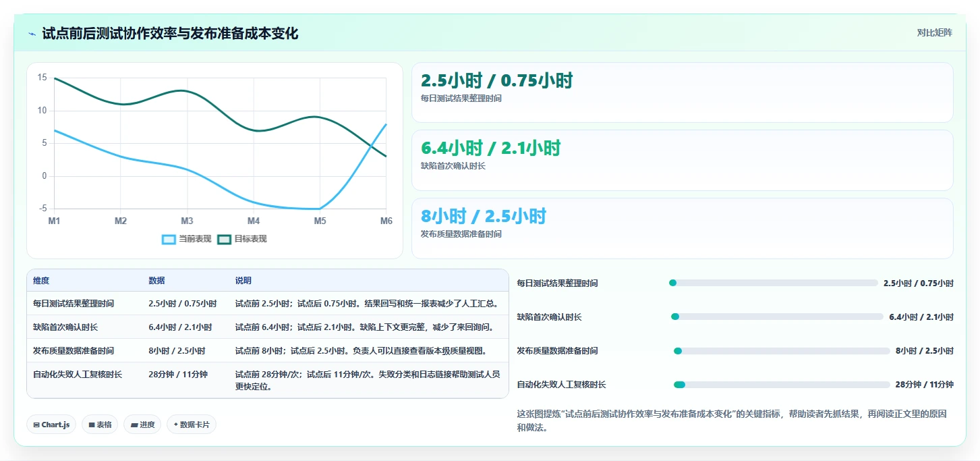Click the 数据卡片 tag chip
Screen dimensions: 980x461
pyautogui.click(x=192, y=425)
